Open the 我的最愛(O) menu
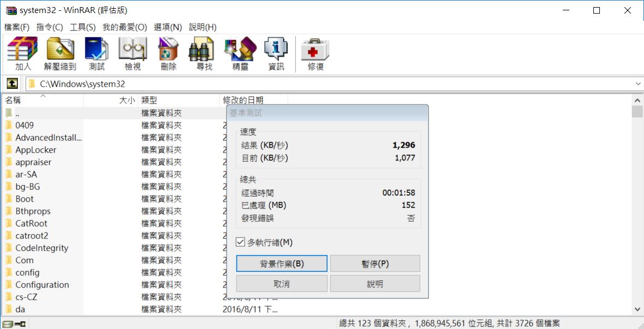Viewport: 644px width, 329px height. [124, 27]
